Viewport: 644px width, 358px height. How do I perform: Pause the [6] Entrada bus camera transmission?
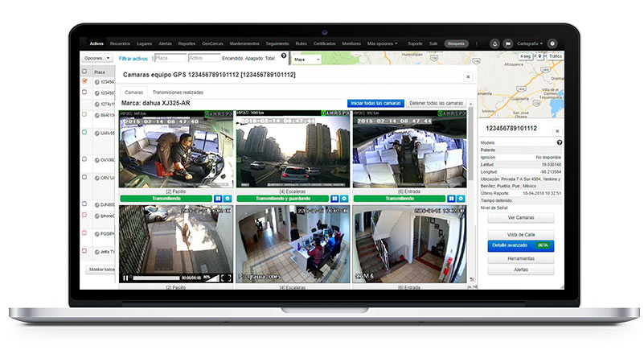pyautogui.click(x=451, y=199)
